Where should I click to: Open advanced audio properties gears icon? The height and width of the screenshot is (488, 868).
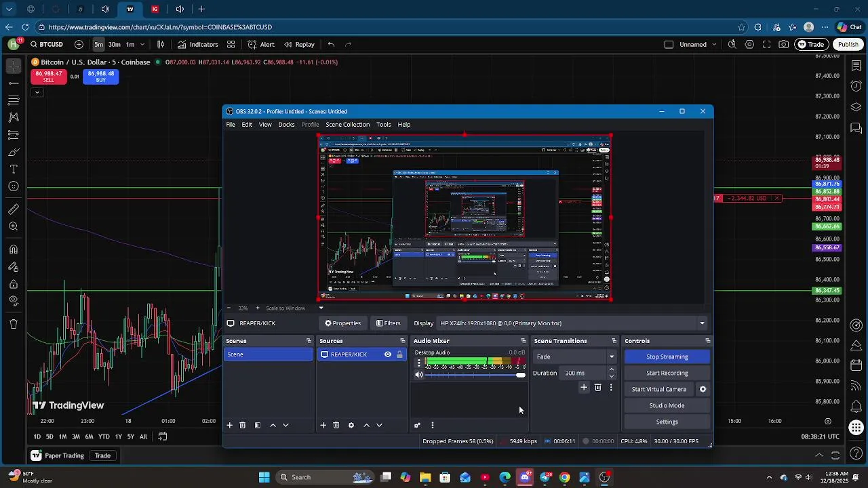click(x=417, y=425)
